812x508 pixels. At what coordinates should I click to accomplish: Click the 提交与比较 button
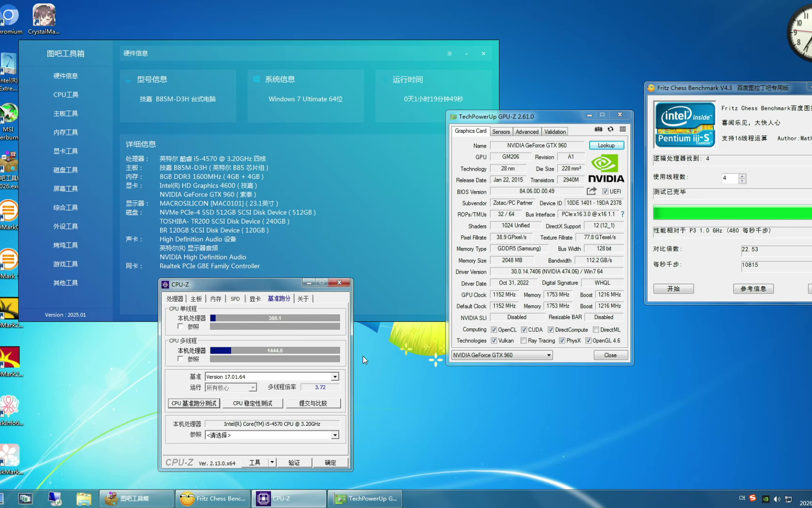pos(313,403)
